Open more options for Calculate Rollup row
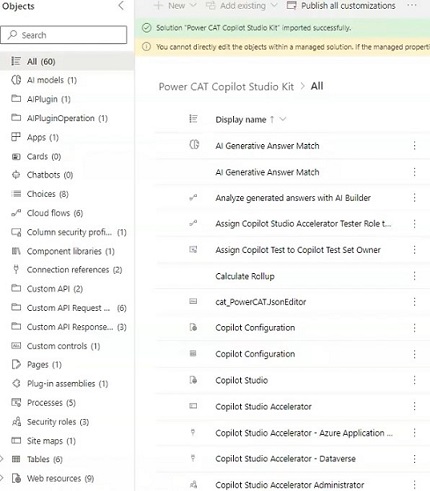430x491 pixels. point(414,276)
